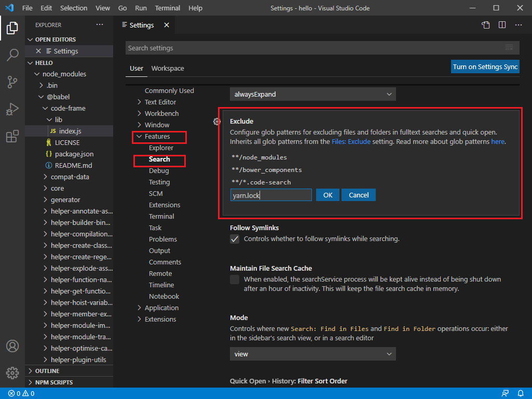Select Search under Features settings

pos(159,159)
